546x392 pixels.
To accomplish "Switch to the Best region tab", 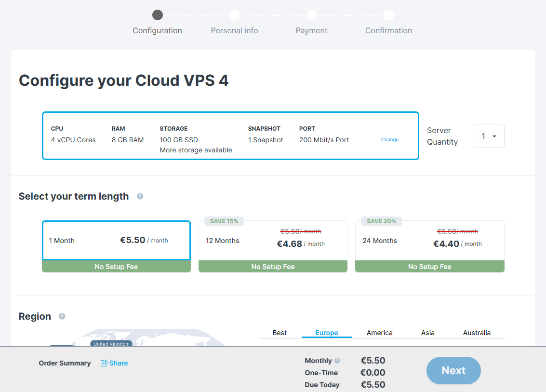I will pos(280,333).
